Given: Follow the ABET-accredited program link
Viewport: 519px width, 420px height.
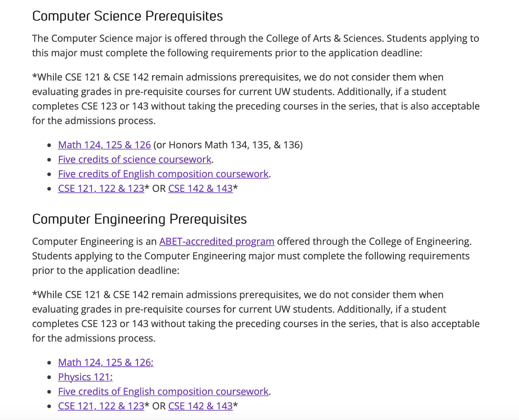Looking at the screenshot, I should click(x=217, y=241).
